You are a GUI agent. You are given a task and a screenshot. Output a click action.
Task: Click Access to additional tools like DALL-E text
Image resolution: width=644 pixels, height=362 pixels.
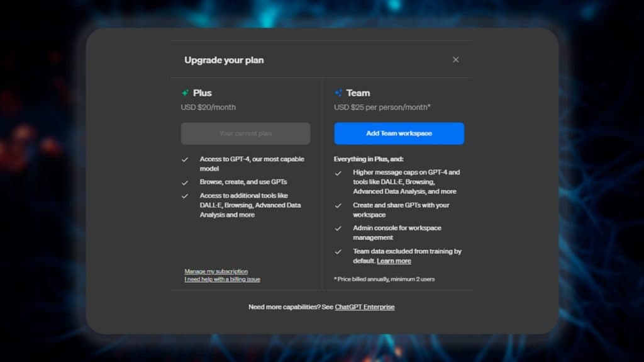pyautogui.click(x=250, y=205)
